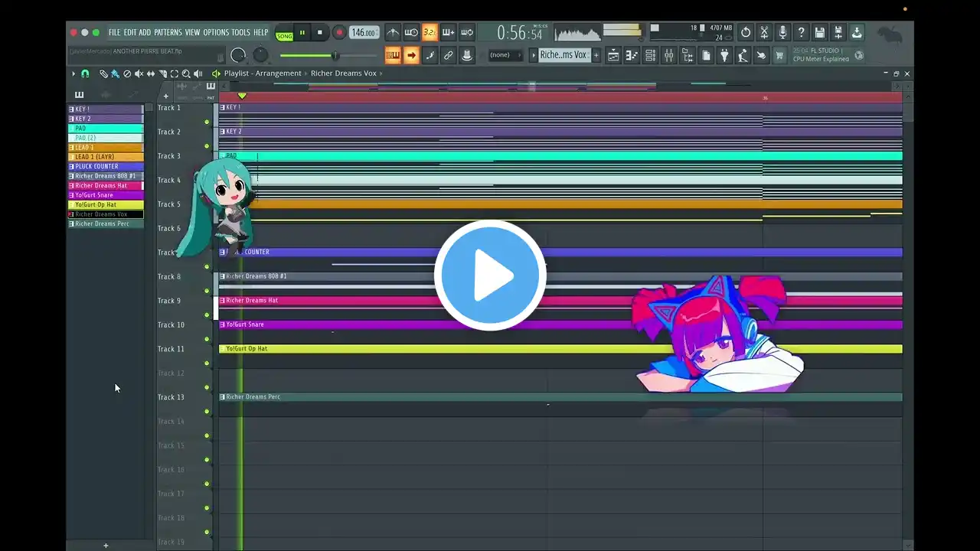The height and width of the screenshot is (551, 980).
Task: Play the video with the center play button
Action: click(x=490, y=275)
